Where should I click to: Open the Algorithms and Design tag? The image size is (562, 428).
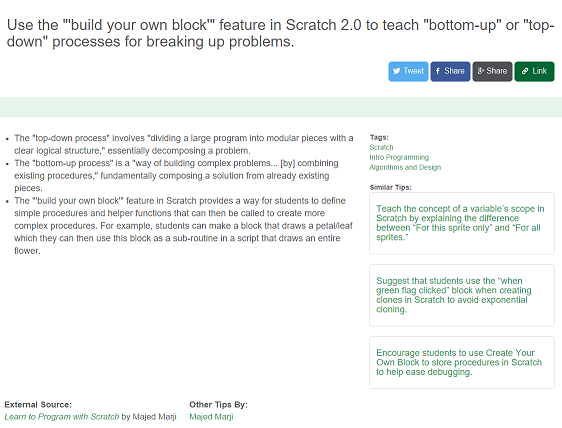point(405,167)
